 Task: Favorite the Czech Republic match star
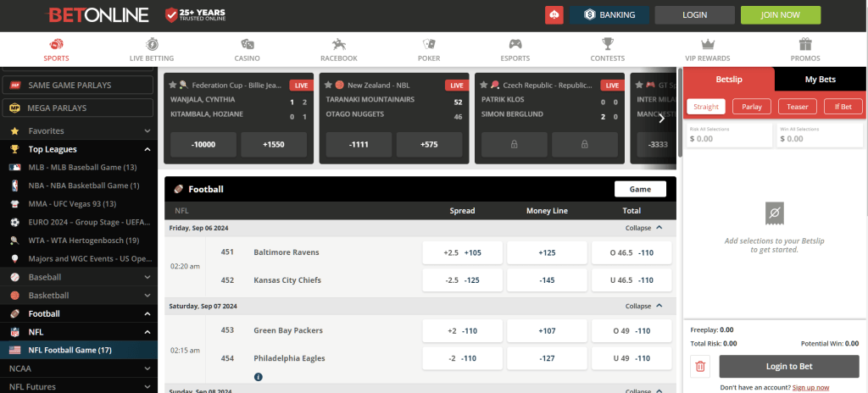tap(484, 86)
